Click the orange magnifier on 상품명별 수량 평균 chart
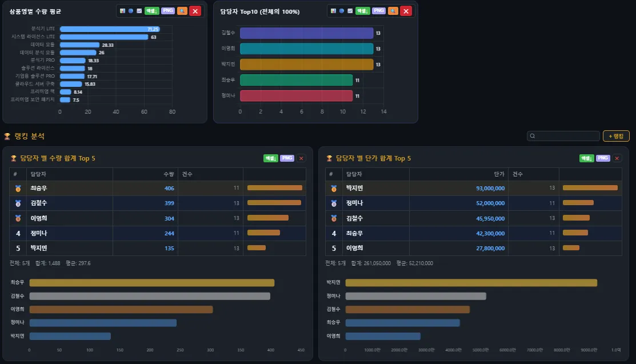This screenshot has height=364, width=636. [182, 11]
